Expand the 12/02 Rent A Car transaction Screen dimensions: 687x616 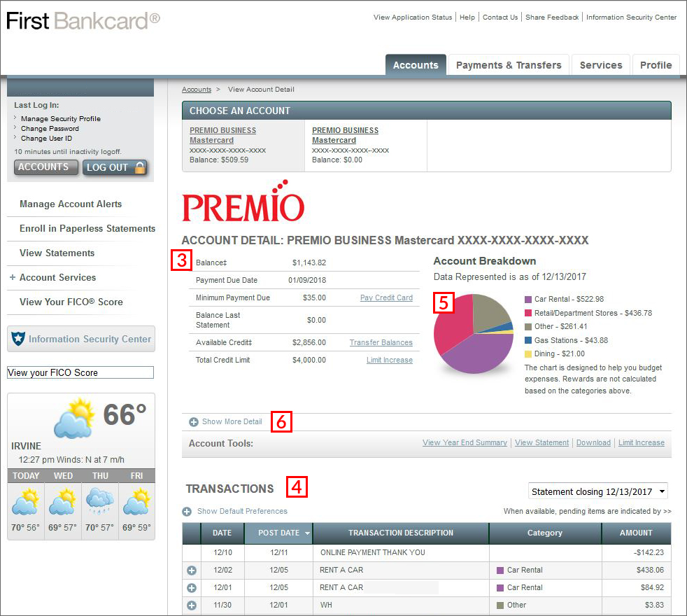(192, 570)
